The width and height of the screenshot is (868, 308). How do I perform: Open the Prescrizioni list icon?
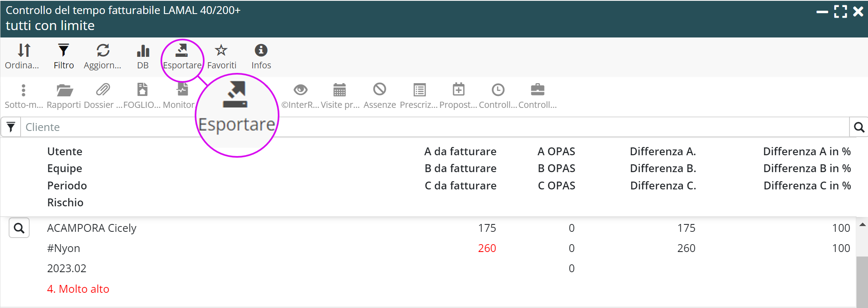419,90
